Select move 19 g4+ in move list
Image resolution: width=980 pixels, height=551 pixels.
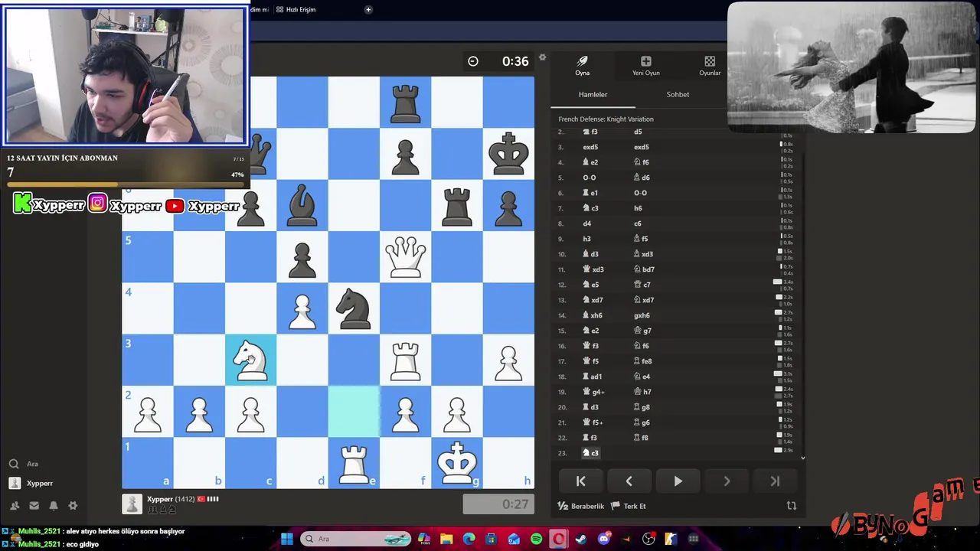point(594,392)
